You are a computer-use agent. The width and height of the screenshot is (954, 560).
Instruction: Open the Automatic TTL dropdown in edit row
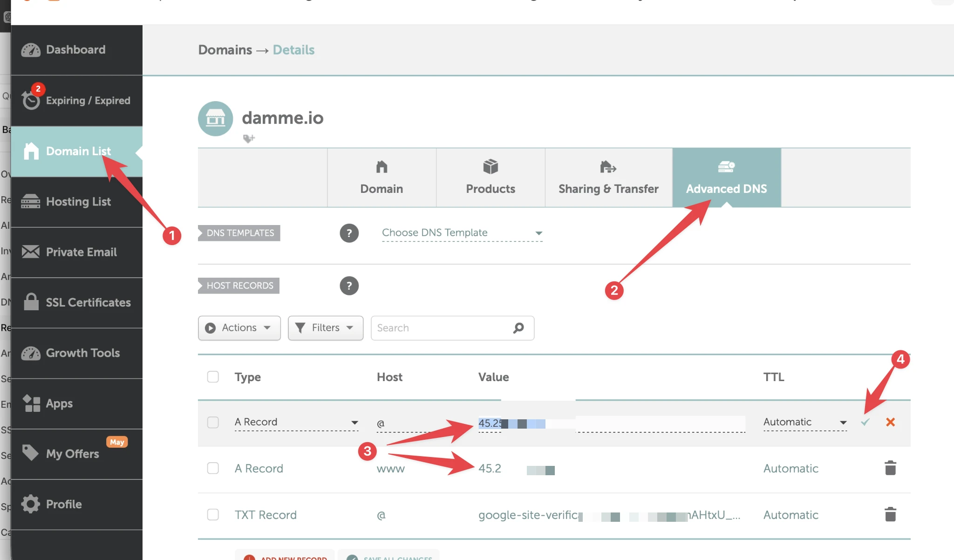[x=805, y=423]
